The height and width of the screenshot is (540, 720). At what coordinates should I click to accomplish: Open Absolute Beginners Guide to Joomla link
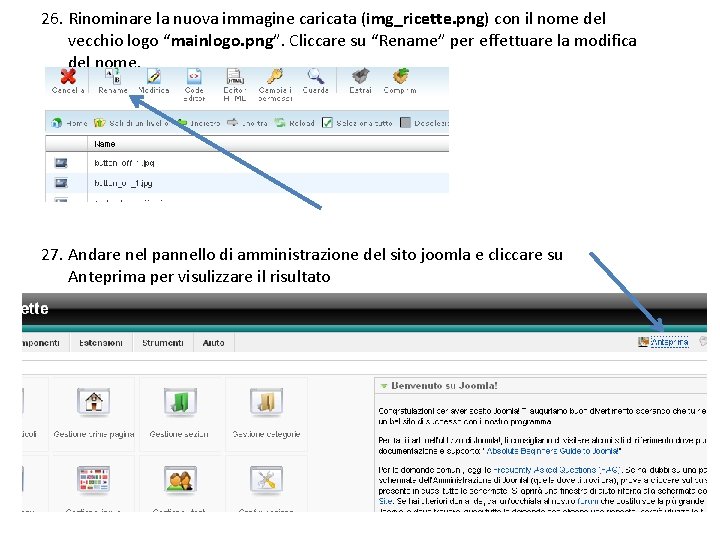[552, 451]
